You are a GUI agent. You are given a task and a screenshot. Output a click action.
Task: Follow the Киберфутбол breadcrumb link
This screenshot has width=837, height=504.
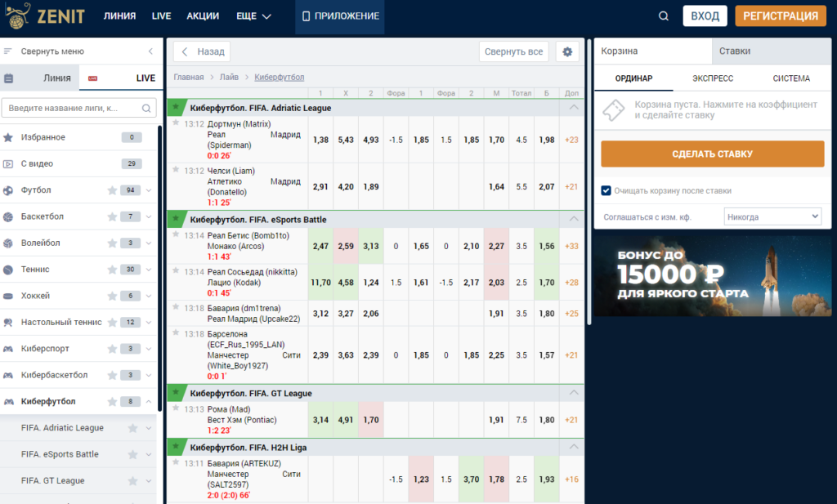point(280,78)
